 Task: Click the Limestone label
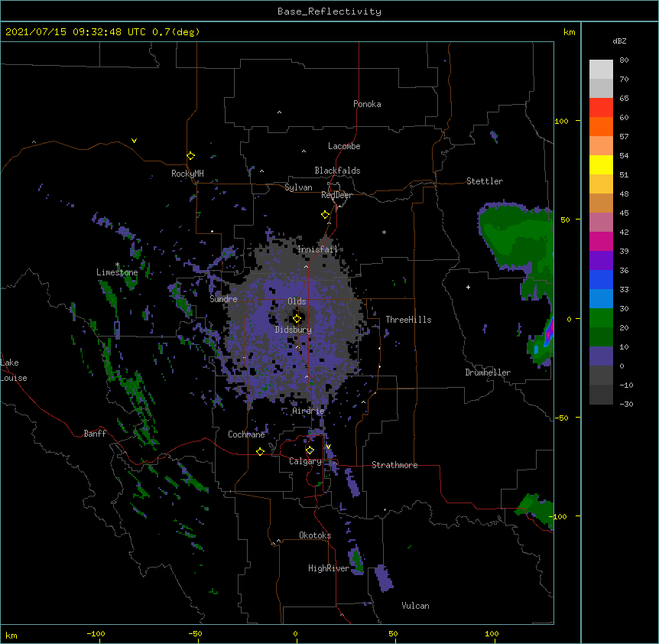point(117,272)
